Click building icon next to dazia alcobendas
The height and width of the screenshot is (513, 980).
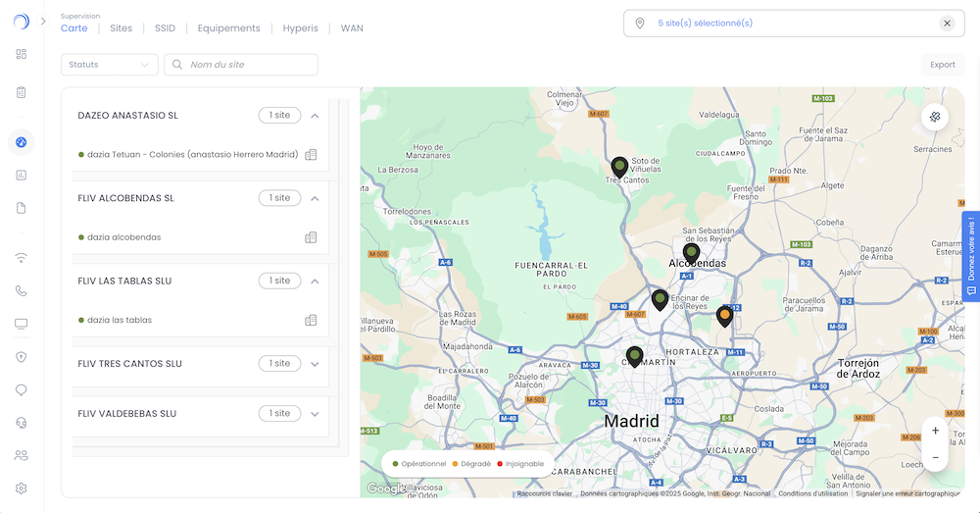pyautogui.click(x=311, y=237)
